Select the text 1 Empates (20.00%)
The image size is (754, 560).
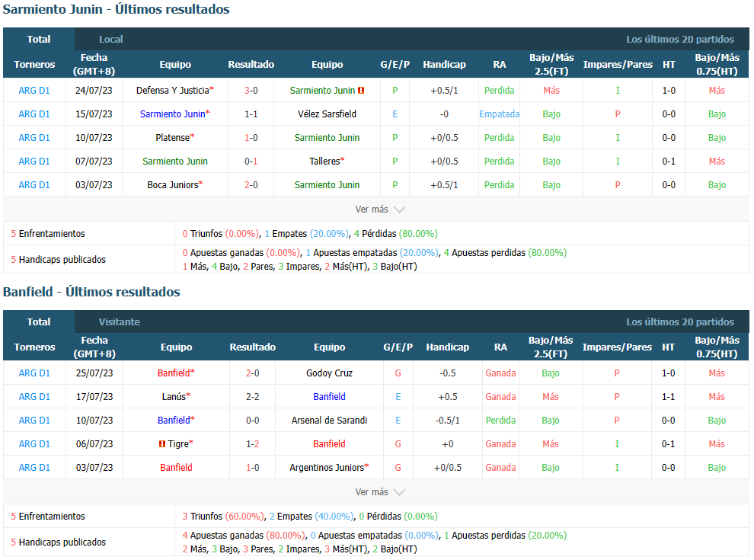pos(307,234)
